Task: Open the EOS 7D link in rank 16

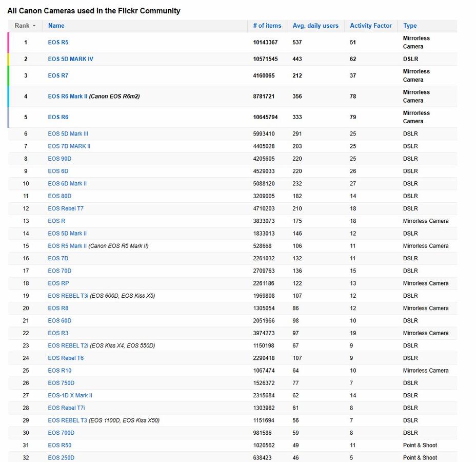Action: 58,259
